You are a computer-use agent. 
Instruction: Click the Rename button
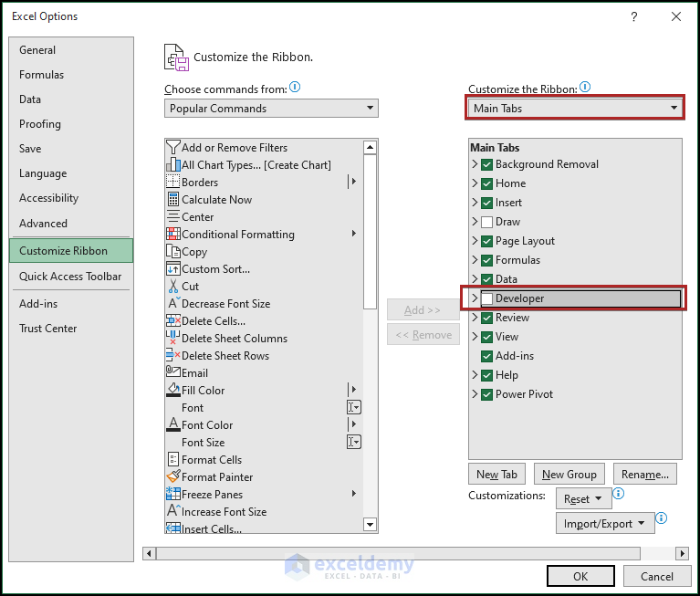(645, 474)
